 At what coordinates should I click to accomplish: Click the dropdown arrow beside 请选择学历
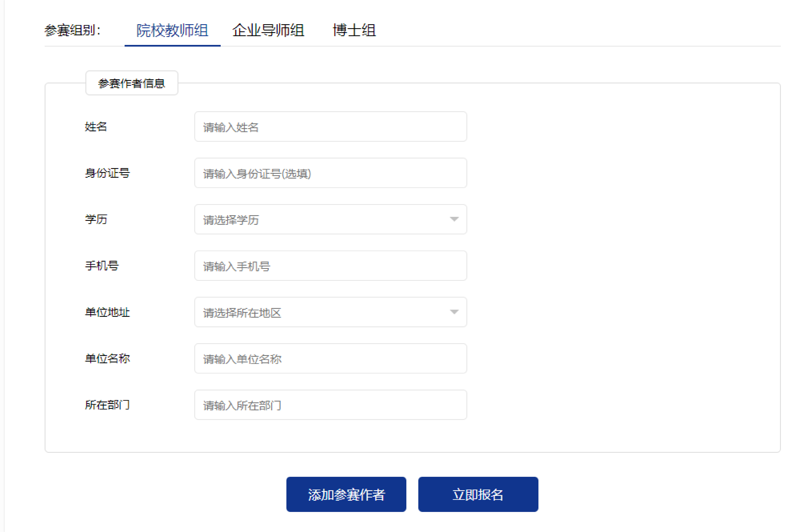(454, 219)
